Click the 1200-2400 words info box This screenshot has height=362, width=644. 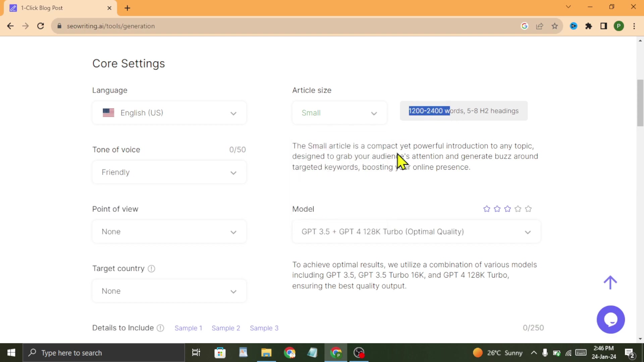coord(464,111)
